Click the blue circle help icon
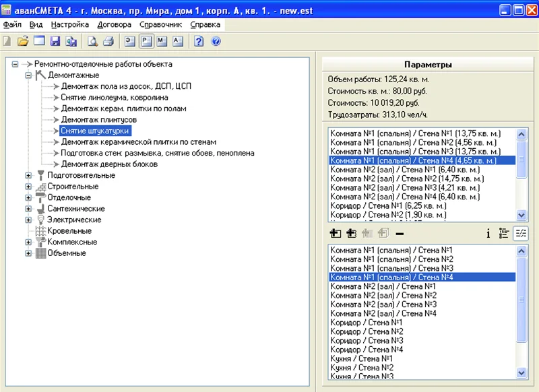Image resolution: width=539 pixels, height=392 pixels. (216, 41)
